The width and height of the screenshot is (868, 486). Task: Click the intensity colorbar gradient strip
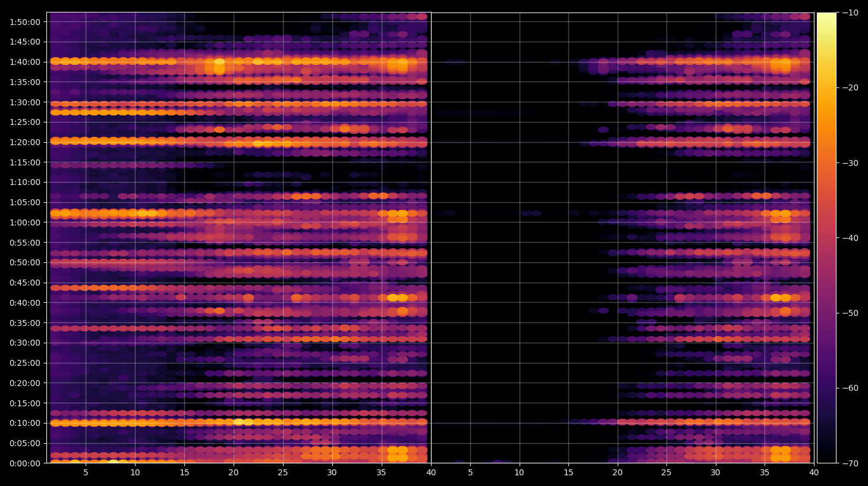pos(826,238)
